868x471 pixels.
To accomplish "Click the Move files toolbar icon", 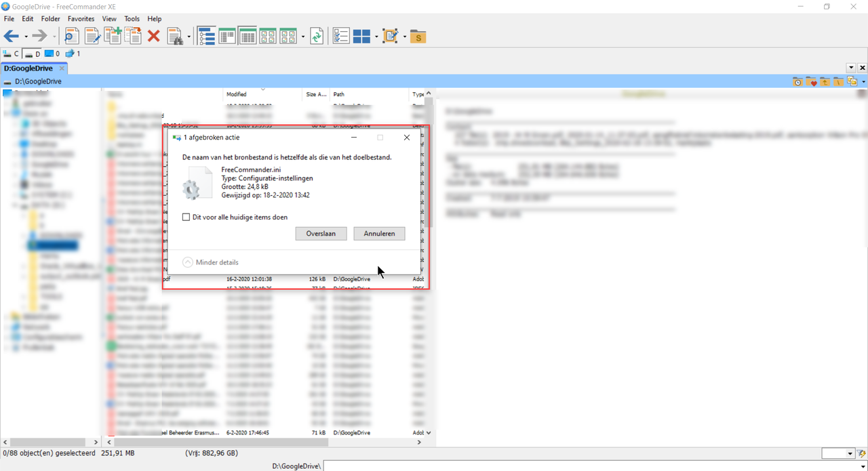I will [x=133, y=36].
